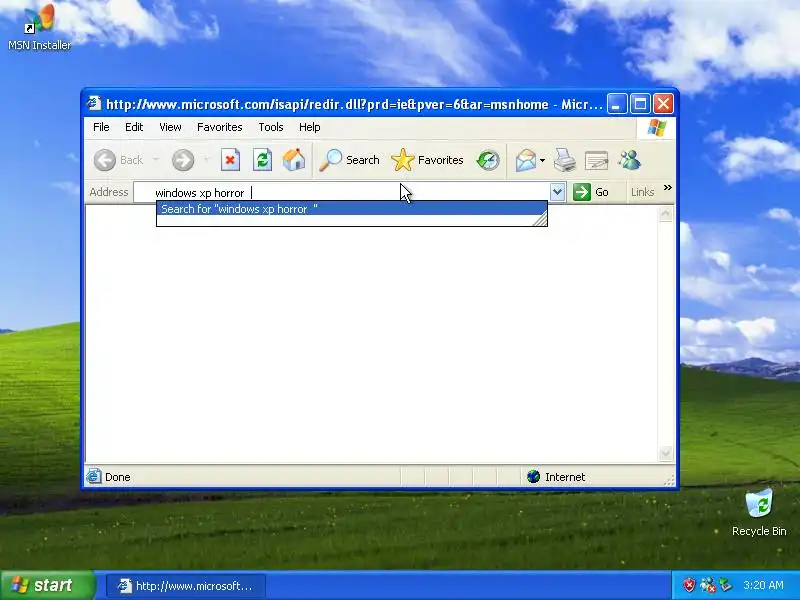Click the Forward arrow button
The width and height of the screenshot is (800, 600).
click(x=183, y=160)
